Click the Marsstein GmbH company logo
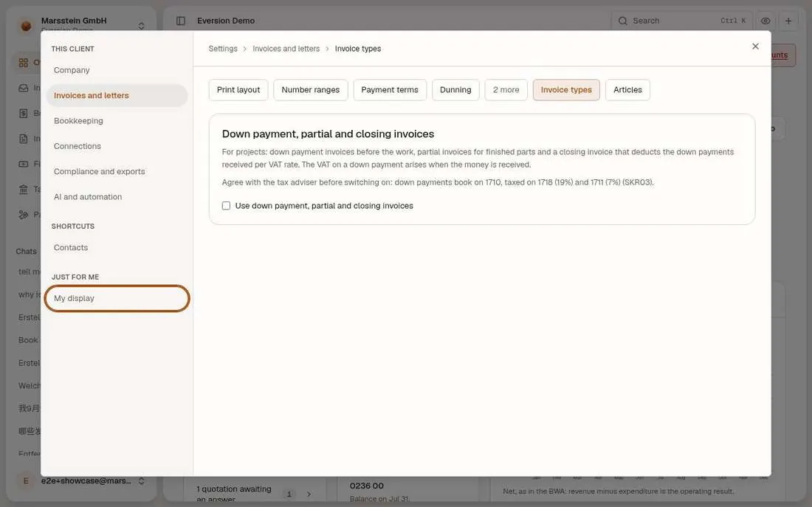Viewport: 812px width, 507px height. [x=26, y=25]
